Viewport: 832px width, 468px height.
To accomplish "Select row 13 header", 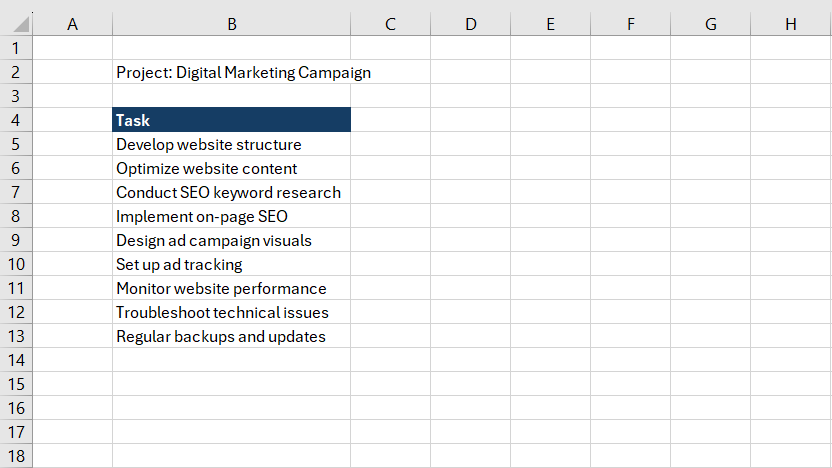I will pos(16,336).
